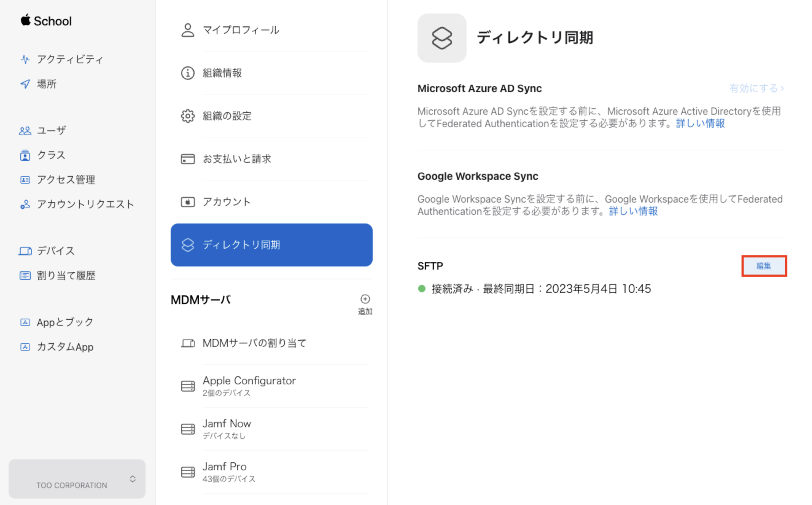Click the Activity (アクティビティ) sidebar icon

pos(25,60)
